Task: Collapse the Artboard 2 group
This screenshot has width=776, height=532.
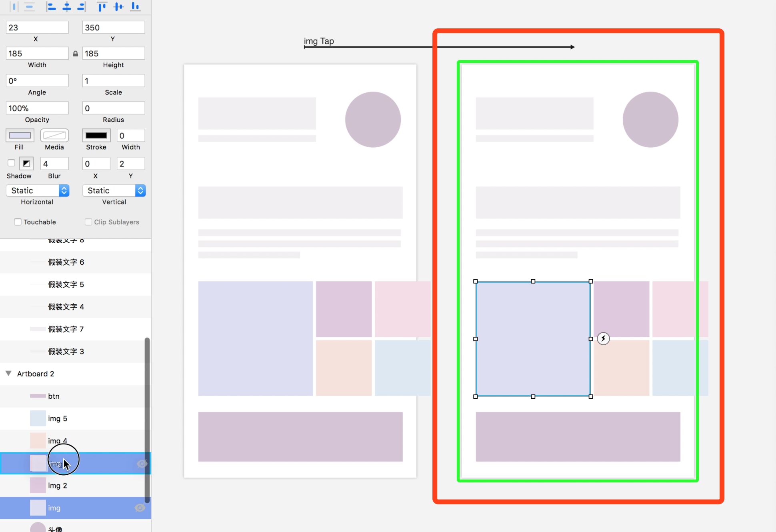Action: (8, 373)
